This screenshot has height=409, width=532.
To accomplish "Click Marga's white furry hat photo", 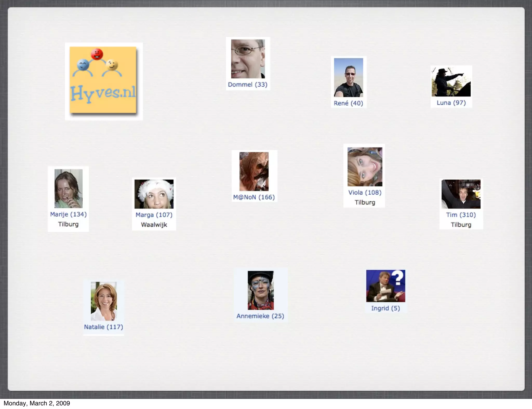I will (x=154, y=194).
